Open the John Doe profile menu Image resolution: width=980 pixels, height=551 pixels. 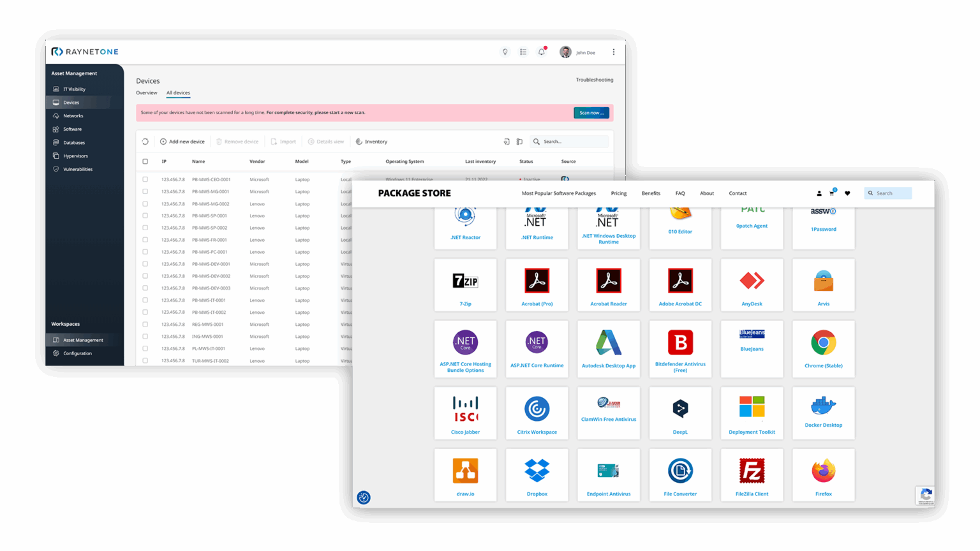[577, 52]
